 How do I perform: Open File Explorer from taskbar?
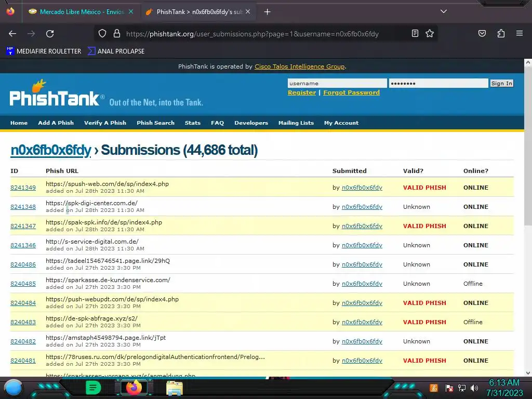pyautogui.click(x=175, y=388)
